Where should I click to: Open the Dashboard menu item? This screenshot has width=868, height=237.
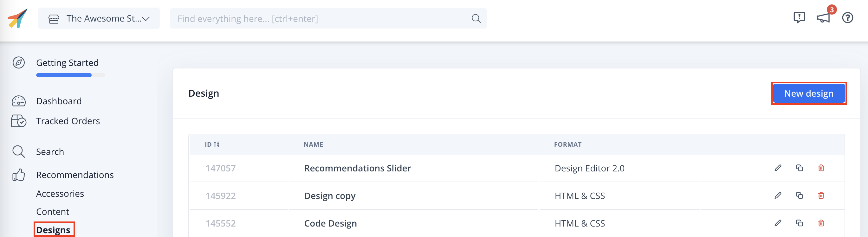(59, 101)
